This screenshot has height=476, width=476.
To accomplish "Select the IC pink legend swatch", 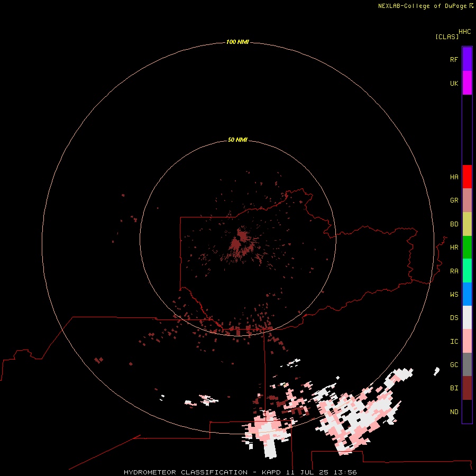I will click(x=467, y=341).
